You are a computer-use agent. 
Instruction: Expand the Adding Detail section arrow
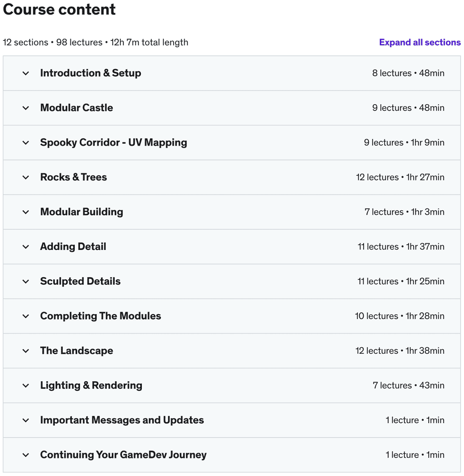point(26,247)
